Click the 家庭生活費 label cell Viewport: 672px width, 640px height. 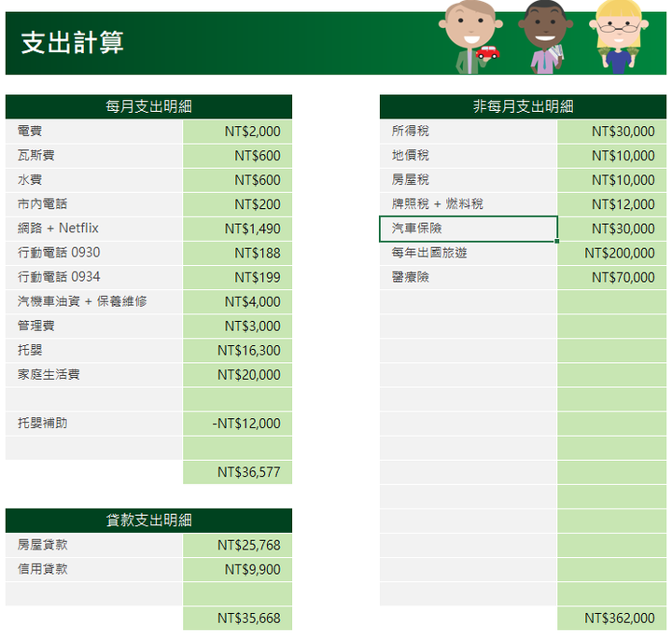(x=94, y=375)
